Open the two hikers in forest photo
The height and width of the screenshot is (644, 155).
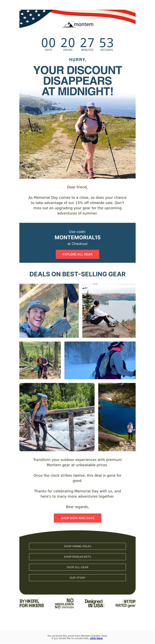40,360
